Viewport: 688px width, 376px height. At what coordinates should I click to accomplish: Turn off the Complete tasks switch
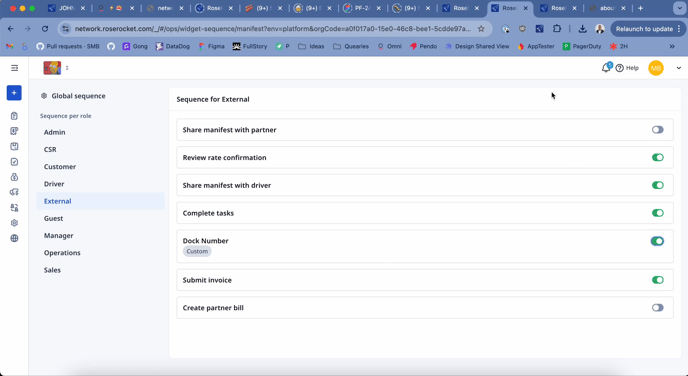pos(657,213)
